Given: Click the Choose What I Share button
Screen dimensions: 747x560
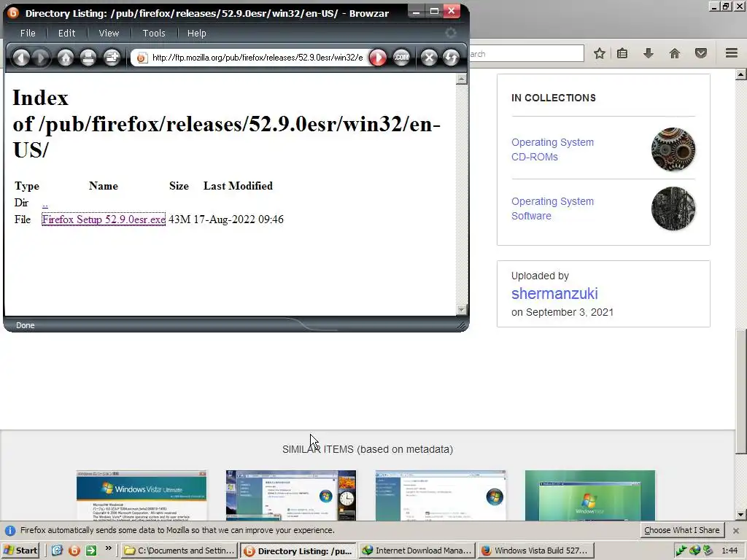Looking at the screenshot, I should pyautogui.click(x=682, y=530).
